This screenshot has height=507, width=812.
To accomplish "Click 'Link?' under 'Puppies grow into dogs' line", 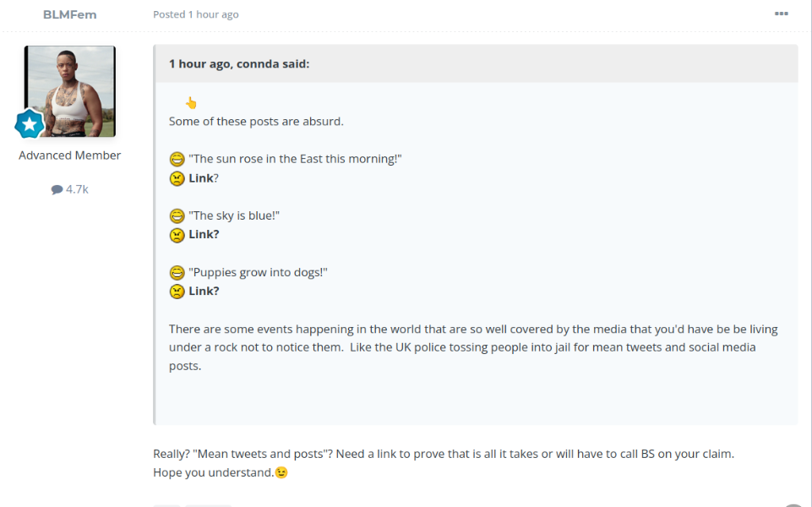I will tap(204, 291).
